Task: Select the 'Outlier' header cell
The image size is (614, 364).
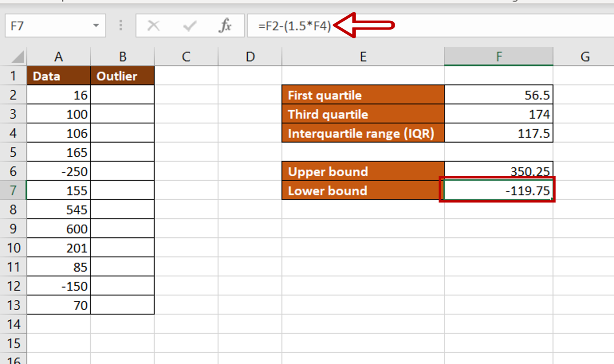Action: [x=122, y=76]
